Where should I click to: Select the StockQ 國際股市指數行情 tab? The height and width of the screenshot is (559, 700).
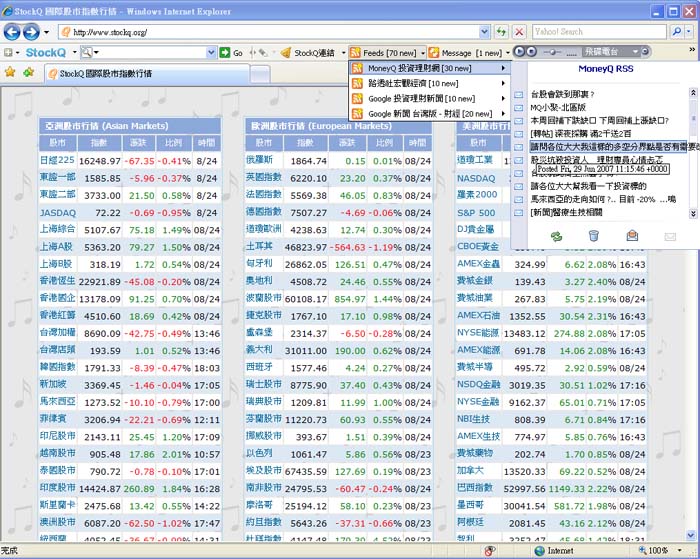tap(146, 73)
